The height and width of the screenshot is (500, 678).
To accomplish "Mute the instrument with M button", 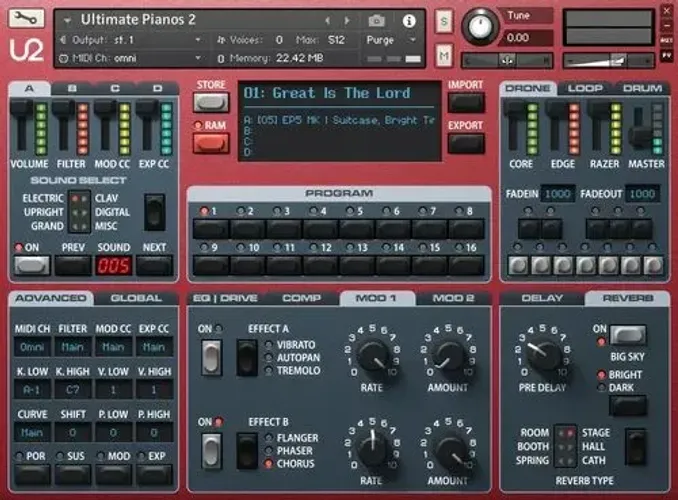I will [444, 56].
